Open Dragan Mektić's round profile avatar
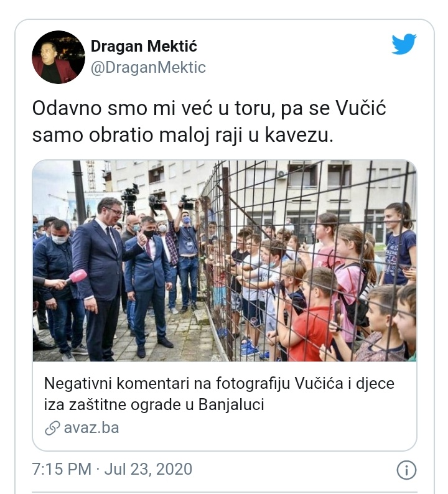Screen dimensions: 448x494 (x=58, y=57)
